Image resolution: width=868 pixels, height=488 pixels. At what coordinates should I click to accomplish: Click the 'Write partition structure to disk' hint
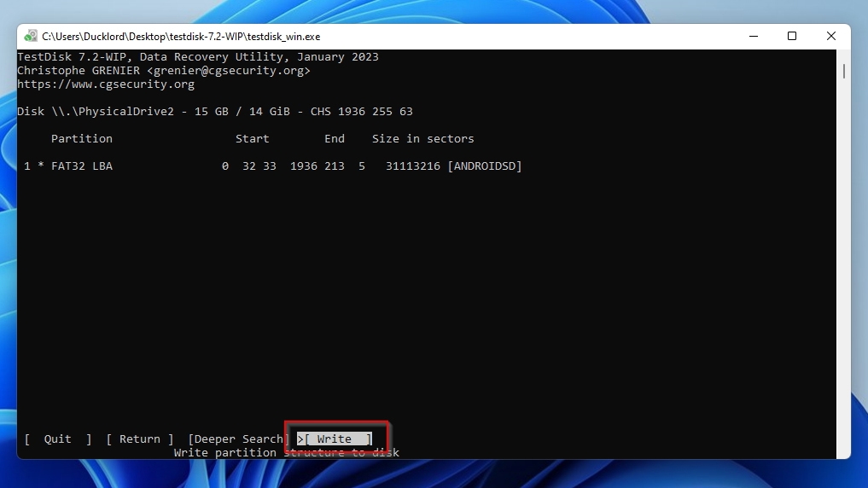[286, 452]
